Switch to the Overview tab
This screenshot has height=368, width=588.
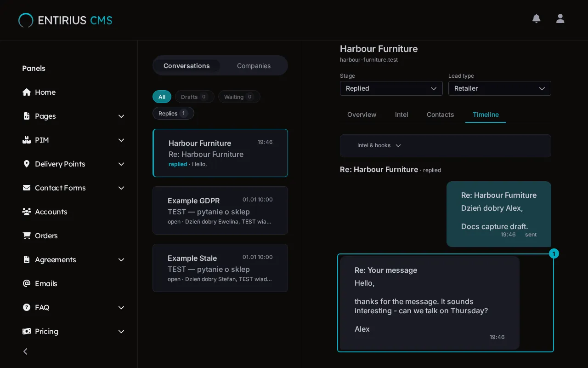[x=362, y=115]
